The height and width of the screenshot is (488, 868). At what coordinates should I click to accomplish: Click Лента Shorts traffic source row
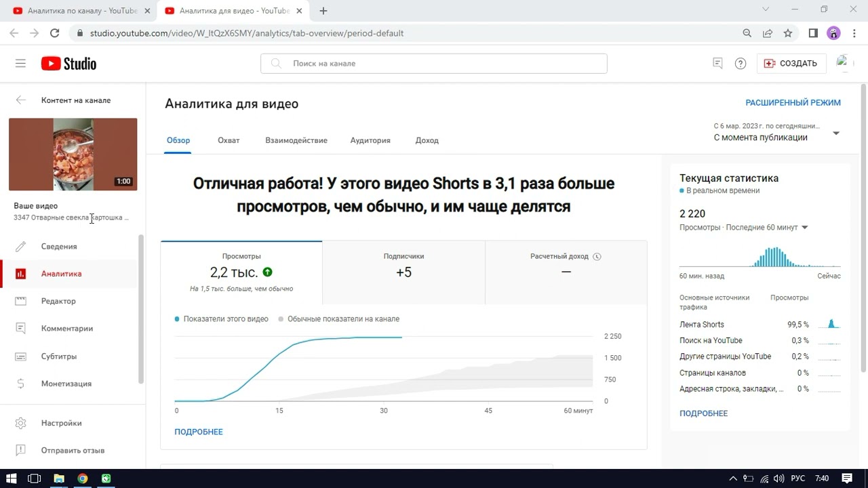pos(760,325)
